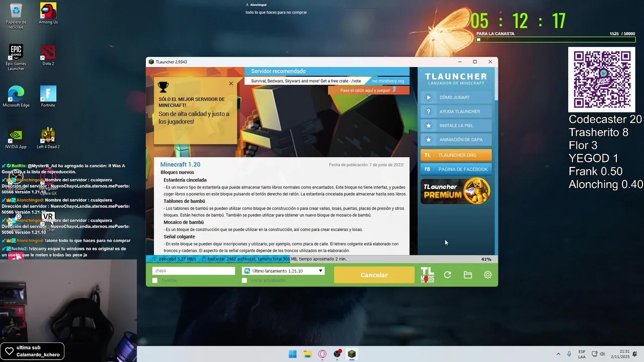Toggle Forzar actualización checkbox

[x=245, y=281]
